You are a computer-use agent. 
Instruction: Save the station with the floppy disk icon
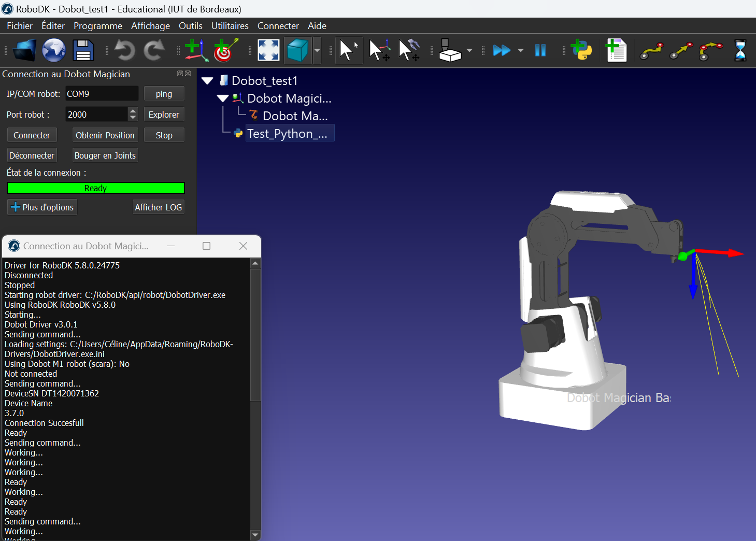83,51
